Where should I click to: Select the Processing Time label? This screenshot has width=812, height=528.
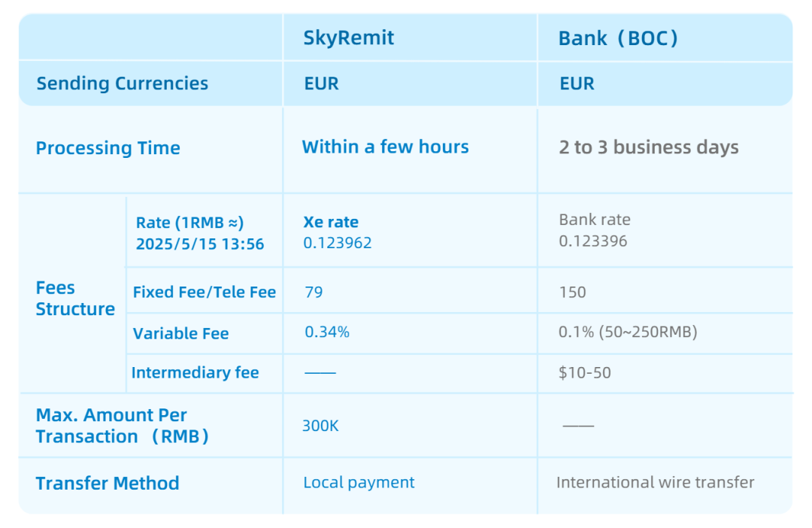108,147
